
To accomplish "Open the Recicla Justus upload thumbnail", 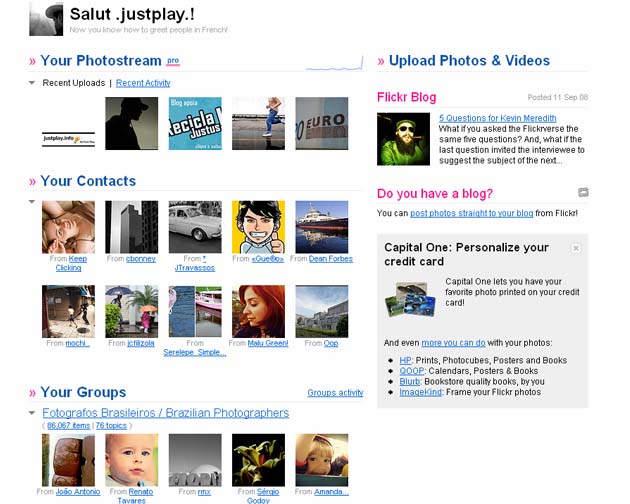I will [195, 123].
